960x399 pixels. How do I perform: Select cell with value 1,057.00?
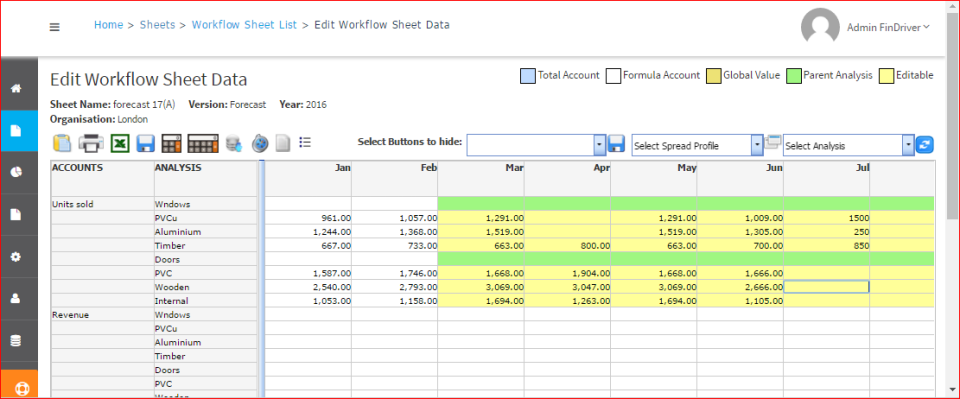pyautogui.click(x=395, y=218)
